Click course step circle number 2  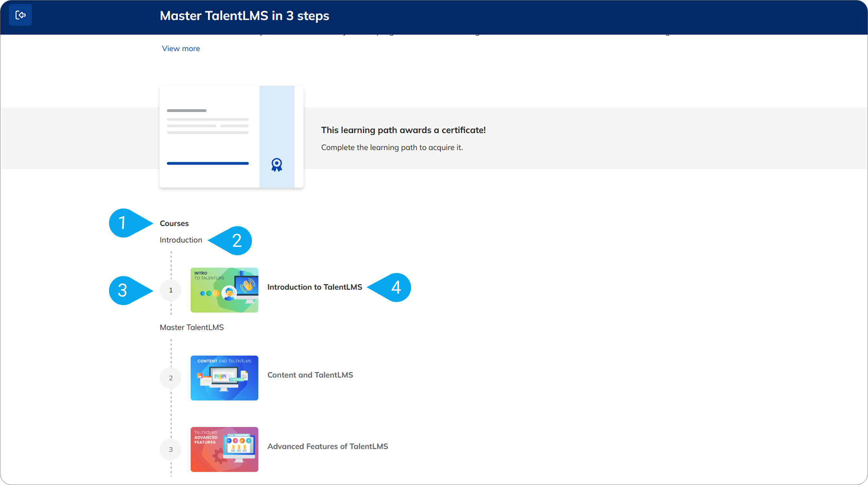point(171,378)
